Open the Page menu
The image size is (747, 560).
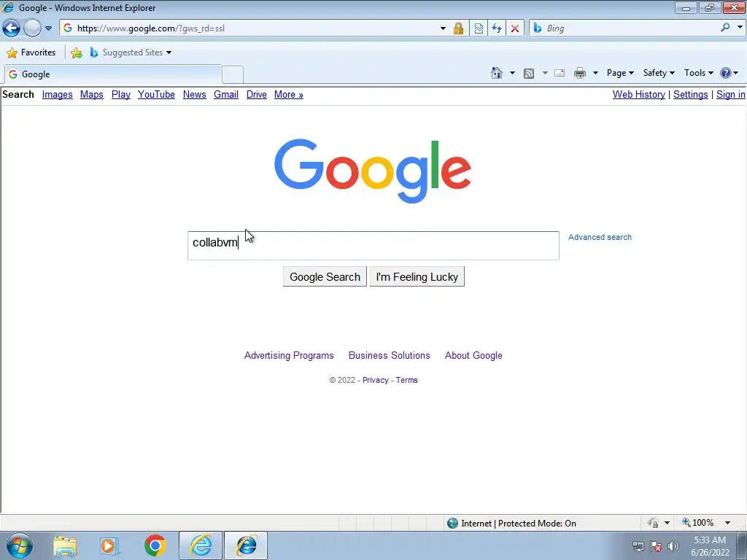[620, 73]
